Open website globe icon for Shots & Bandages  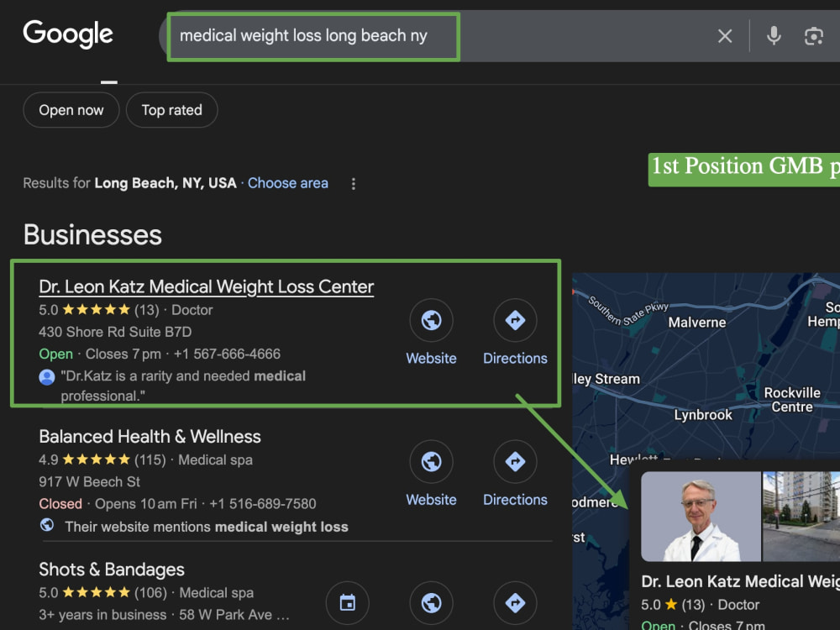(431, 603)
